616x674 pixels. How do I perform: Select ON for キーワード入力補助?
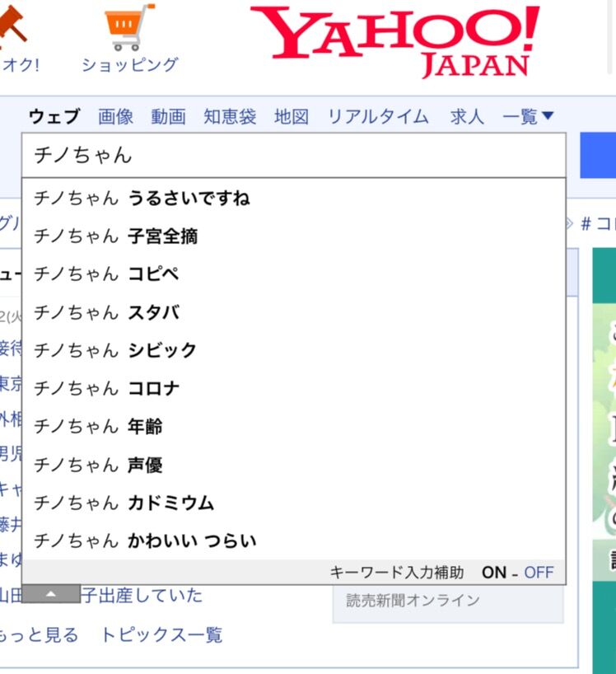(x=494, y=573)
